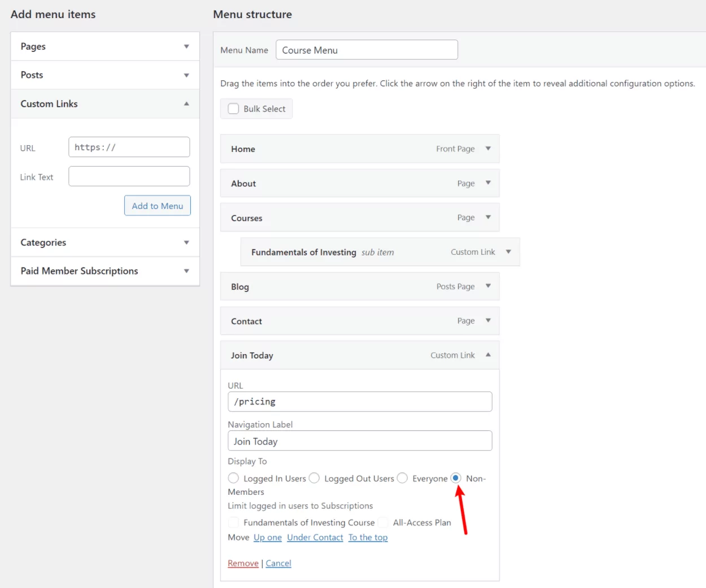Expand the Posts panel arrow
This screenshot has height=588, width=706.
pyautogui.click(x=186, y=75)
